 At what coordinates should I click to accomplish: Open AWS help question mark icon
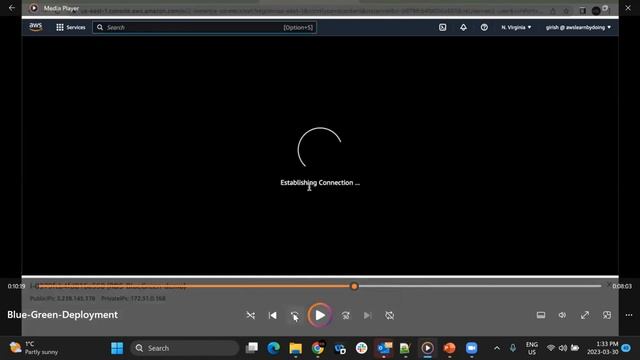point(484,27)
